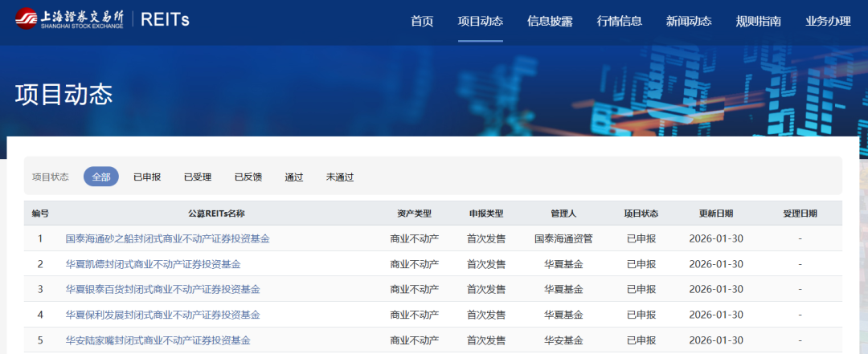Click the 管理人 column header

click(x=563, y=214)
